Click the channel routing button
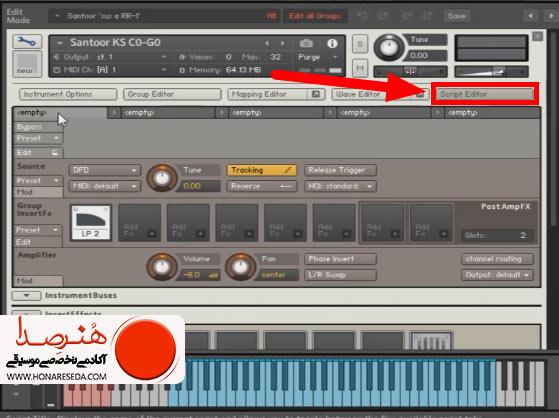 pyautogui.click(x=497, y=259)
